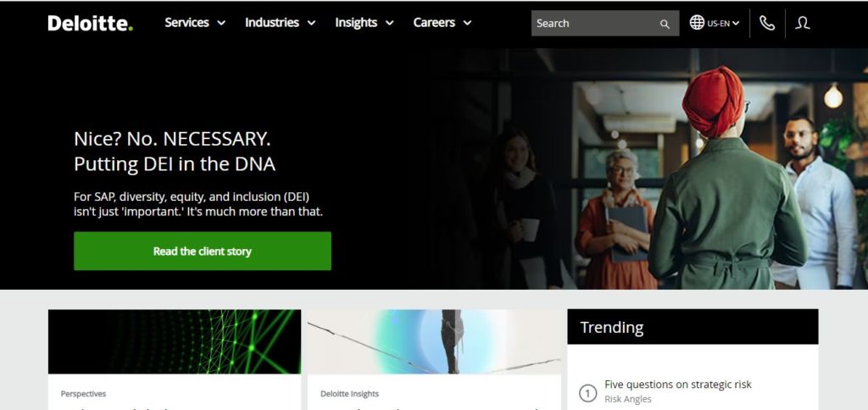This screenshot has width=868, height=410.
Task: Open the green network Perspectives card image
Action: pyautogui.click(x=175, y=341)
